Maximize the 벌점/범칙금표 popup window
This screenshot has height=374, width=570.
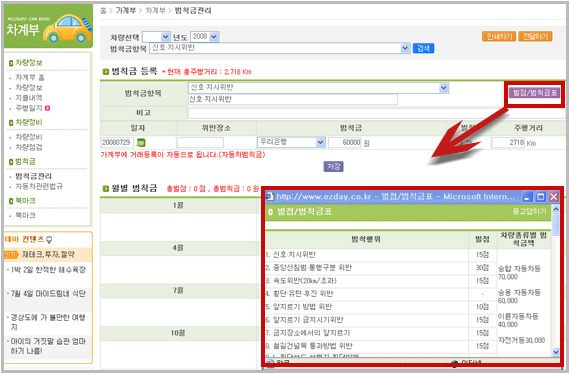tap(541, 197)
